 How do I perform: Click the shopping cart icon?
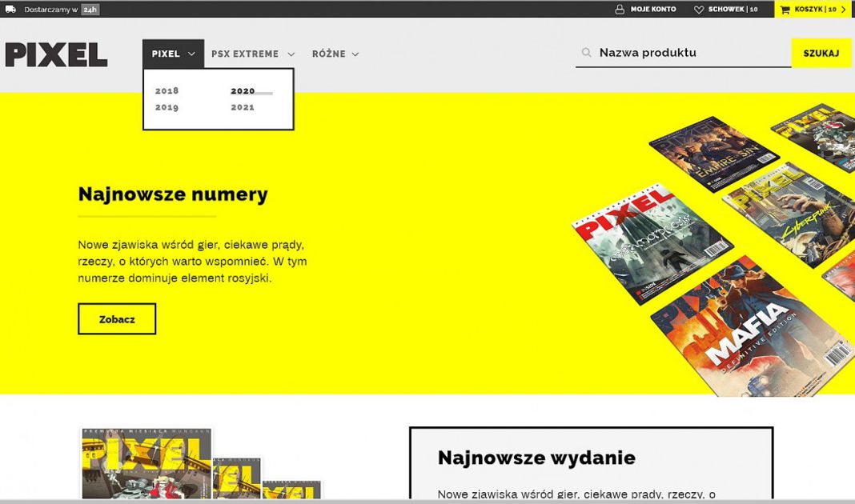(x=785, y=10)
